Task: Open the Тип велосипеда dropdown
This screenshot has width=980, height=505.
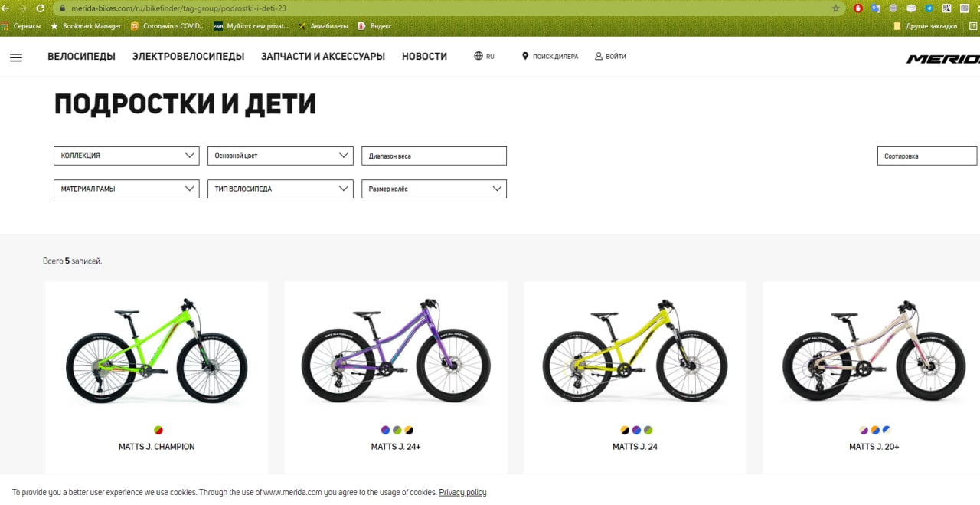Action: point(280,189)
